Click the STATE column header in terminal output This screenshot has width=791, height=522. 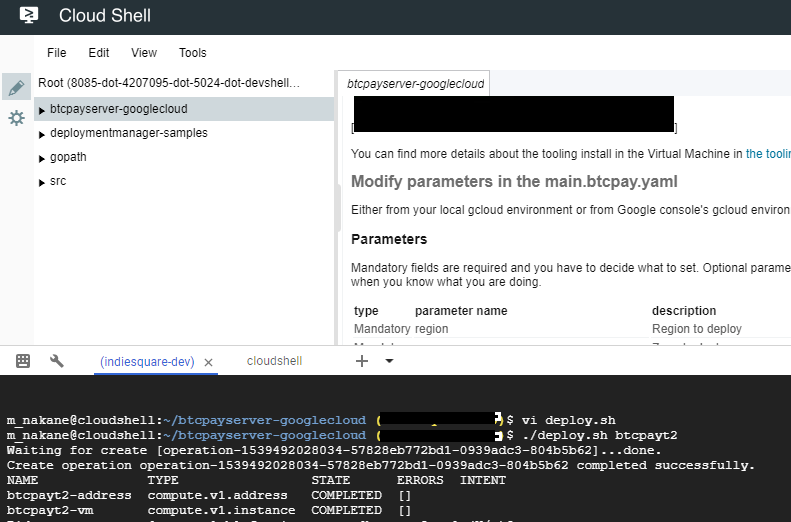pos(330,480)
